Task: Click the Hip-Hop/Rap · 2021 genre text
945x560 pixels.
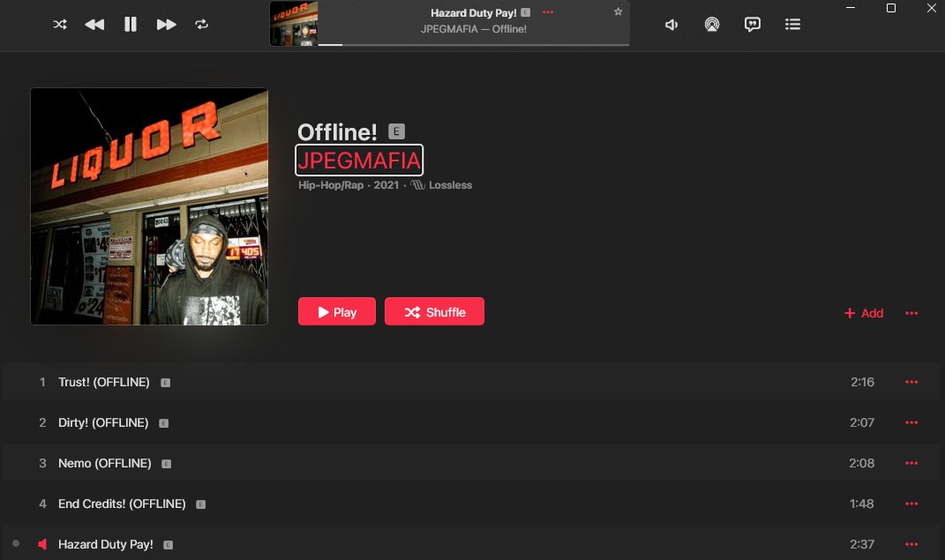Action: pyautogui.click(x=349, y=185)
